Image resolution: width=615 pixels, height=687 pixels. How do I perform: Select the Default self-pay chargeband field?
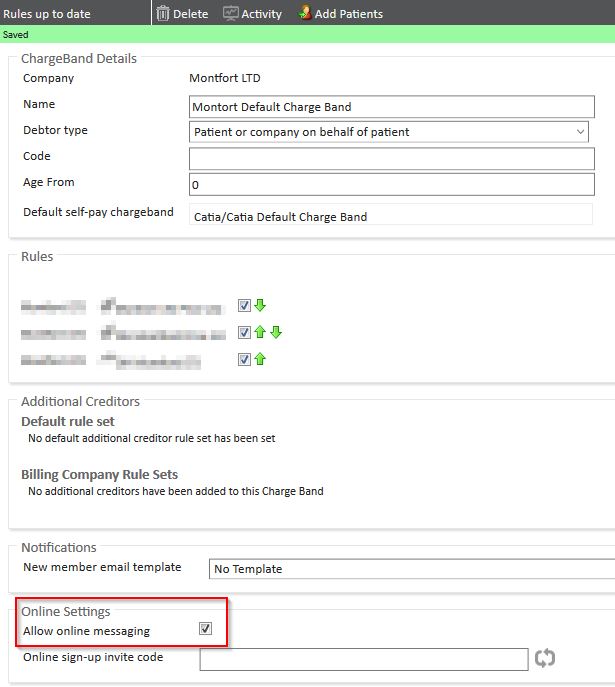(390, 216)
